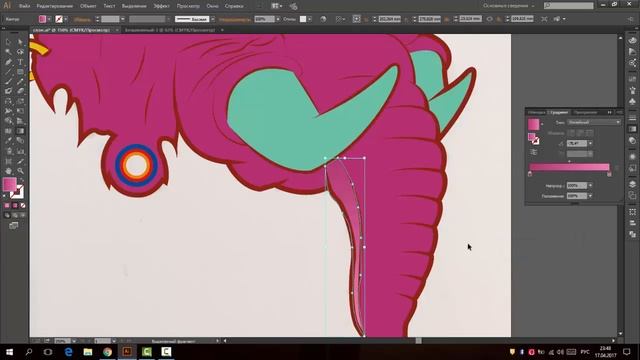Select the Pen tool

[8, 62]
